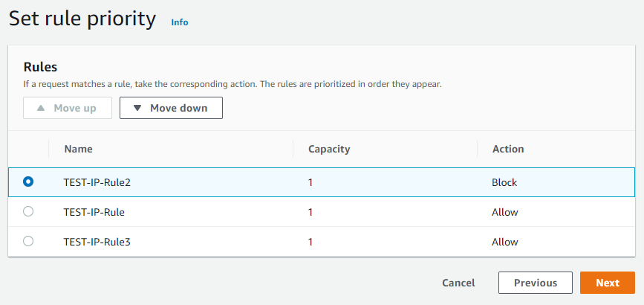Click the Action column header
This screenshot has height=305, width=644.
point(508,149)
